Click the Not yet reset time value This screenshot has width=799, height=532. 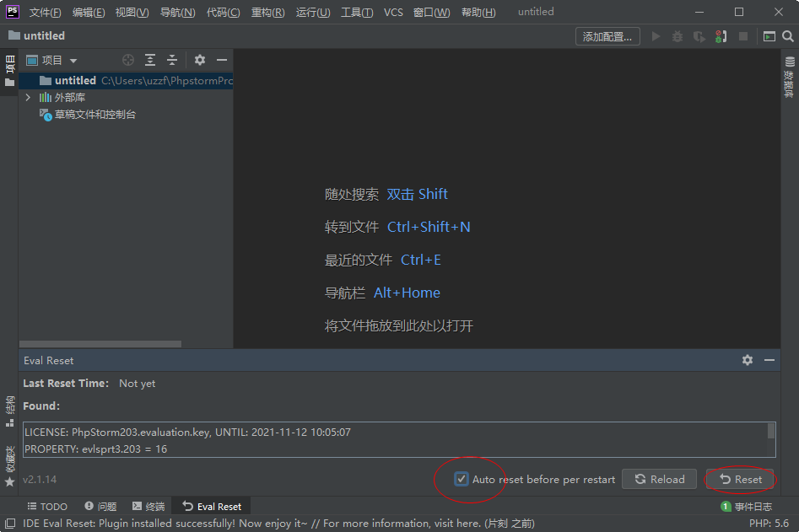137,384
